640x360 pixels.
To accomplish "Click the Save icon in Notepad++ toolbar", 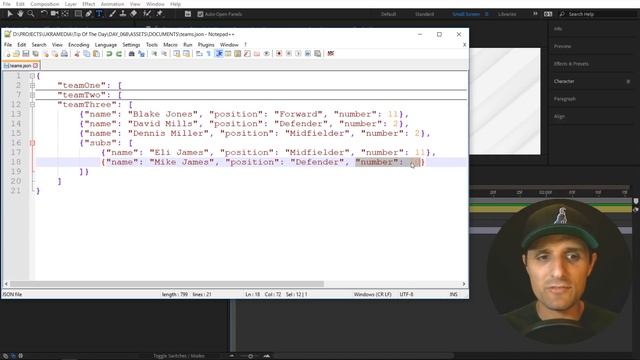I will tap(26, 54).
